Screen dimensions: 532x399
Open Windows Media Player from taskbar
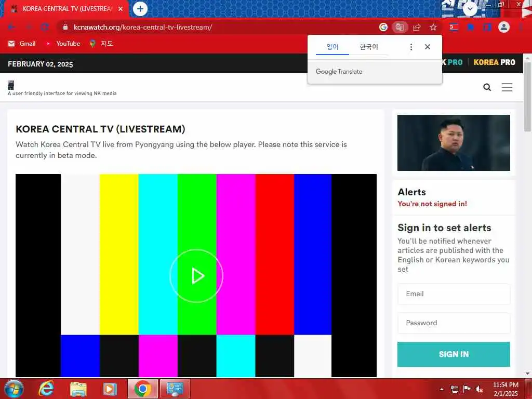coord(110,389)
